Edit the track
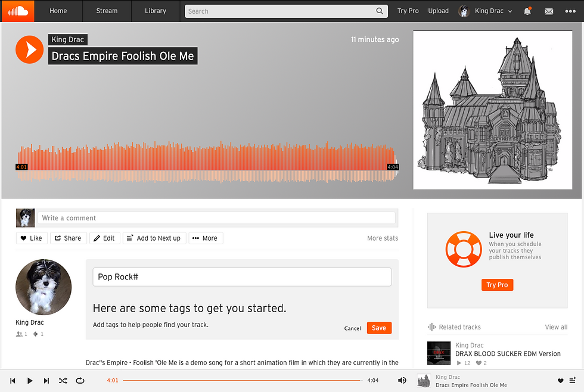584x392 pixels. coord(105,238)
